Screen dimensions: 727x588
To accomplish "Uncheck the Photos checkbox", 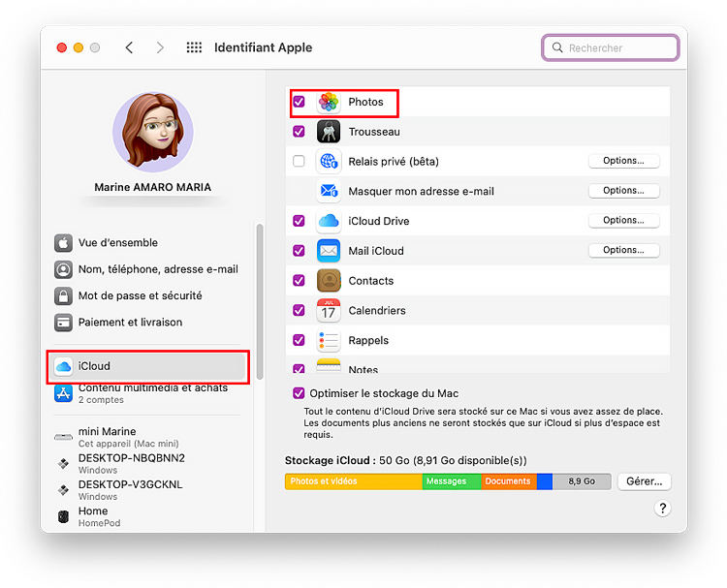I will click(x=299, y=102).
